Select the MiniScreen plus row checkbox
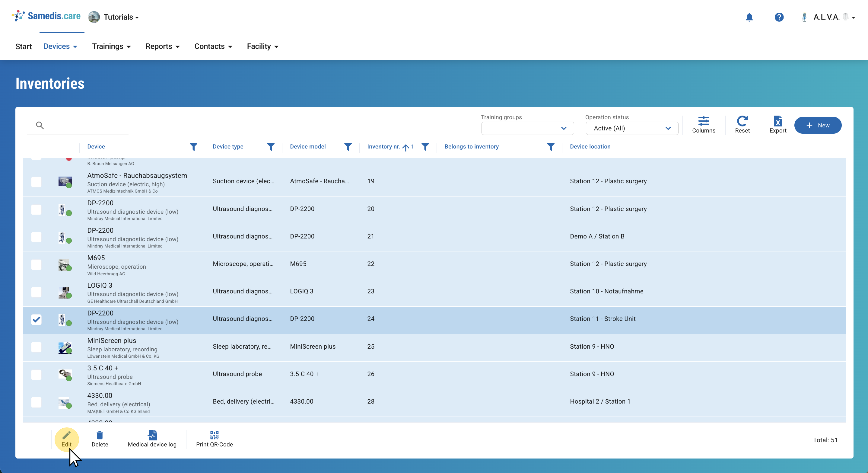 (37, 347)
